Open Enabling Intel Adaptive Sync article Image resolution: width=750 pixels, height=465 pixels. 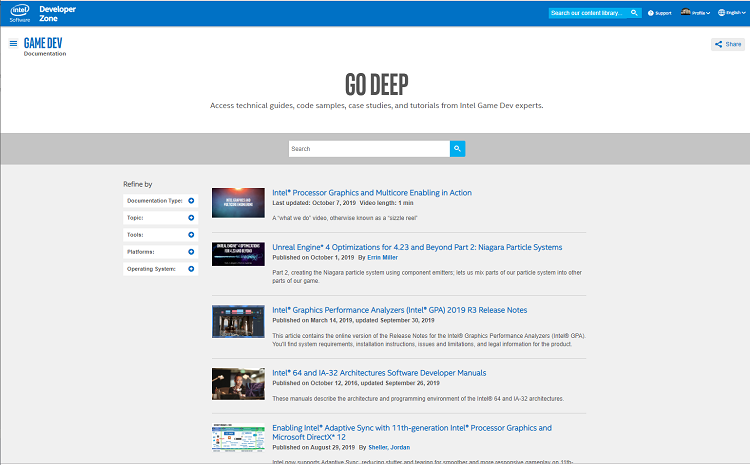pos(412,432)
